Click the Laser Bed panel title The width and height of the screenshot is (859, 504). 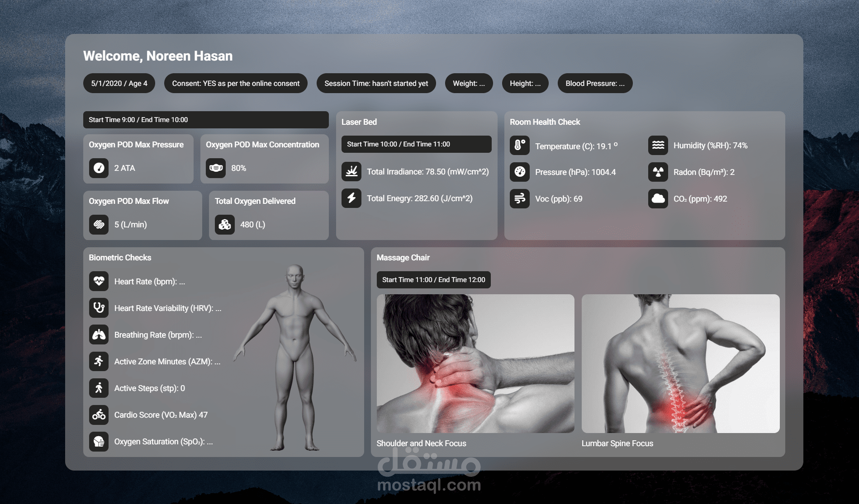tap(359, 122)
